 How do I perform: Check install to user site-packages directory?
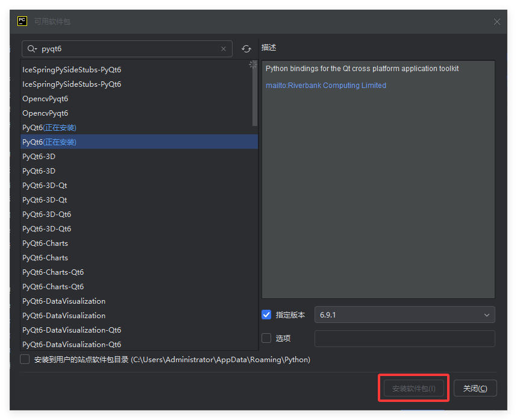pos(25,359)
